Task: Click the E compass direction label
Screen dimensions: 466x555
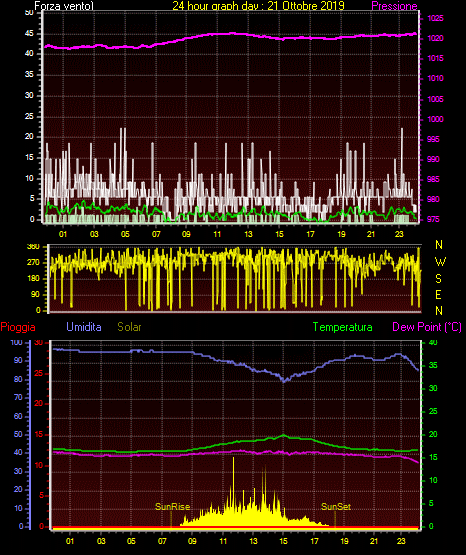Action: point(438,294)
